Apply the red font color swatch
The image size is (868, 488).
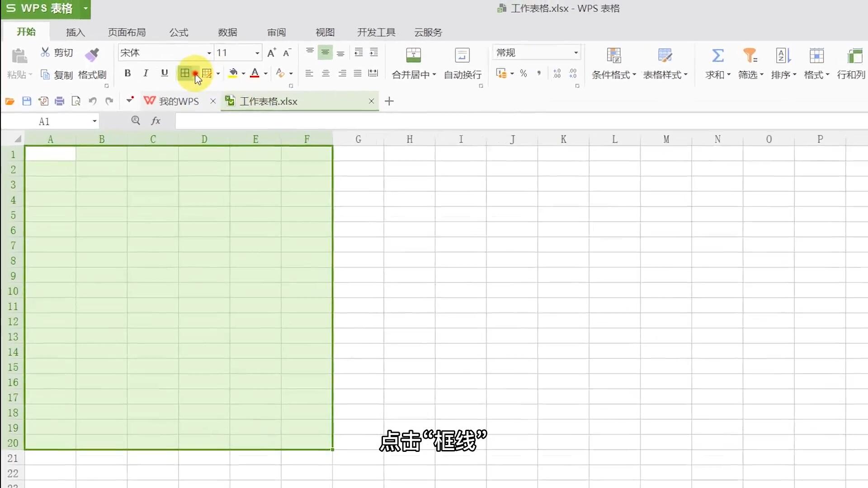255,73
